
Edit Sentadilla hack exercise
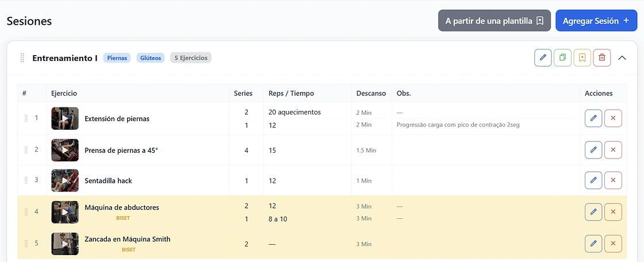(x=593, y=180)
